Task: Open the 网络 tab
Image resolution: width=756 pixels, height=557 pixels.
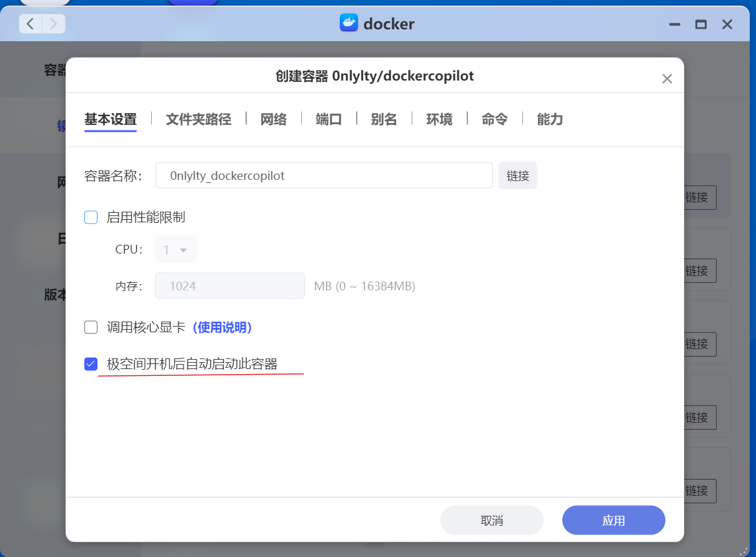Action: [273, 119]
